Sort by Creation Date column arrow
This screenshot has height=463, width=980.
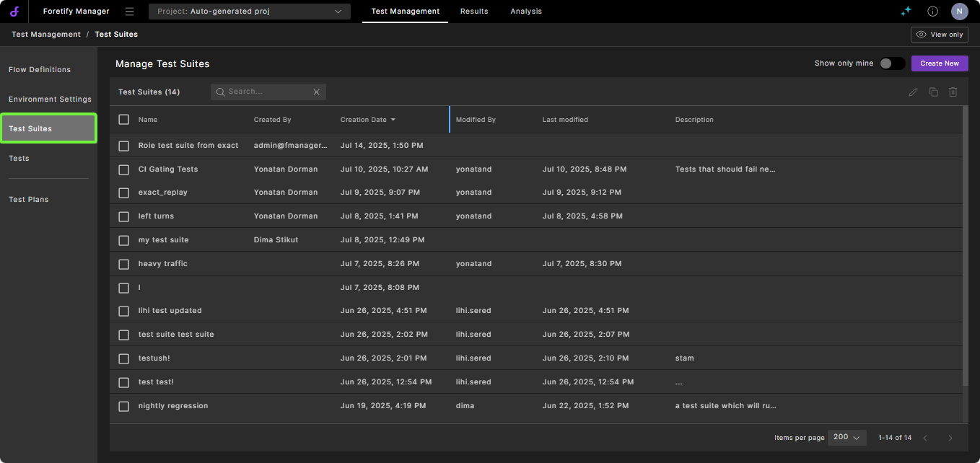pos(393,120)
